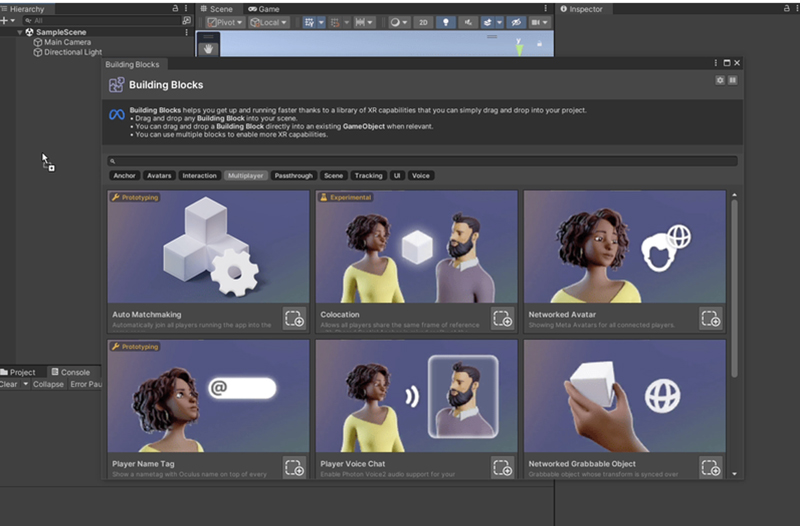Open draw mode shading dropdown
The width and height of the screenshot is (800, 526).
tap(398, 22)
